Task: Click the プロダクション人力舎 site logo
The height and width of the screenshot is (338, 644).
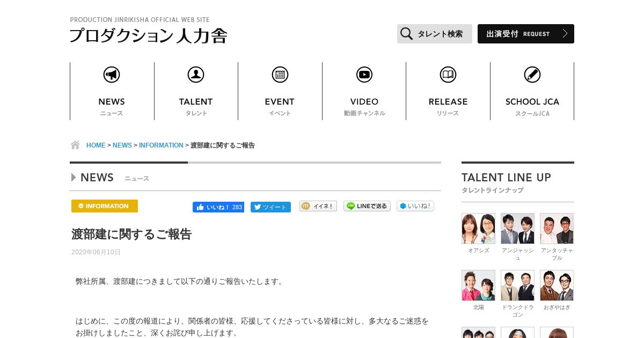Action: 149,35
